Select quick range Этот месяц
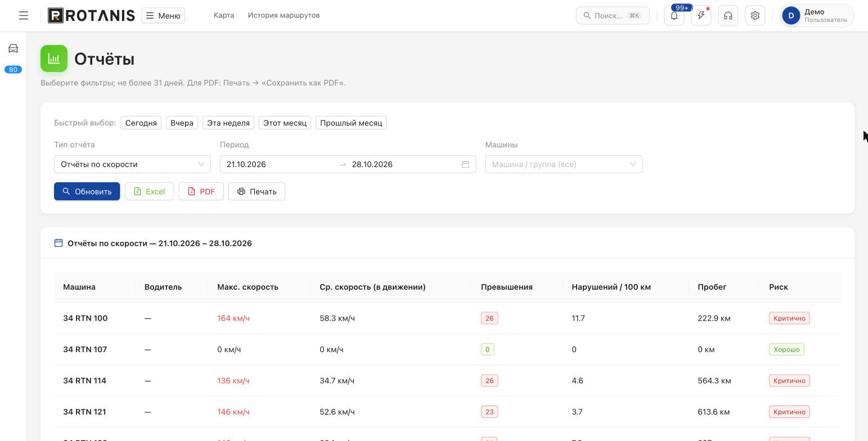The height and width of the screenshot is (441, 868). pyautogui.click(x=285, y=123)
